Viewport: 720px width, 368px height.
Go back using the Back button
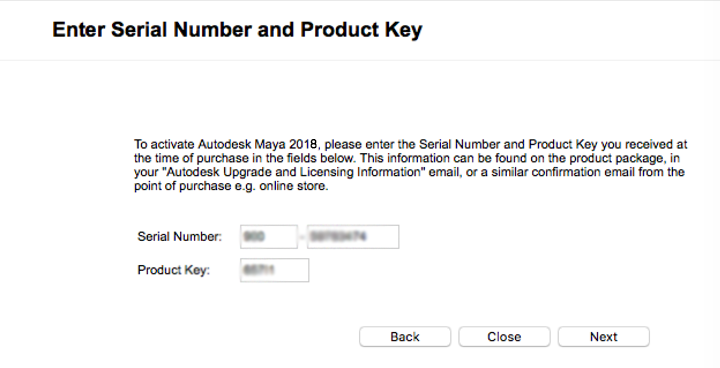click(405, 337)
